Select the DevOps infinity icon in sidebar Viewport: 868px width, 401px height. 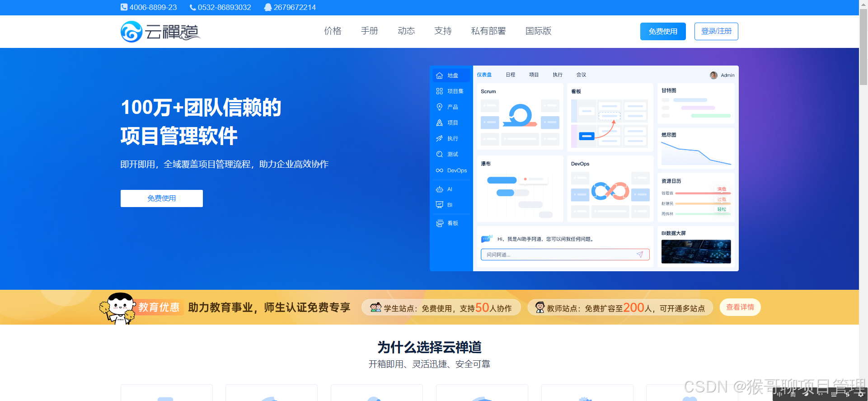[439, 170]
